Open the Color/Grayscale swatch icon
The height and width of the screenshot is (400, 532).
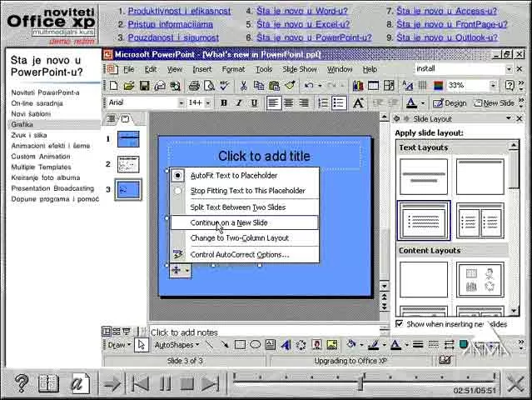pos(438,86)
